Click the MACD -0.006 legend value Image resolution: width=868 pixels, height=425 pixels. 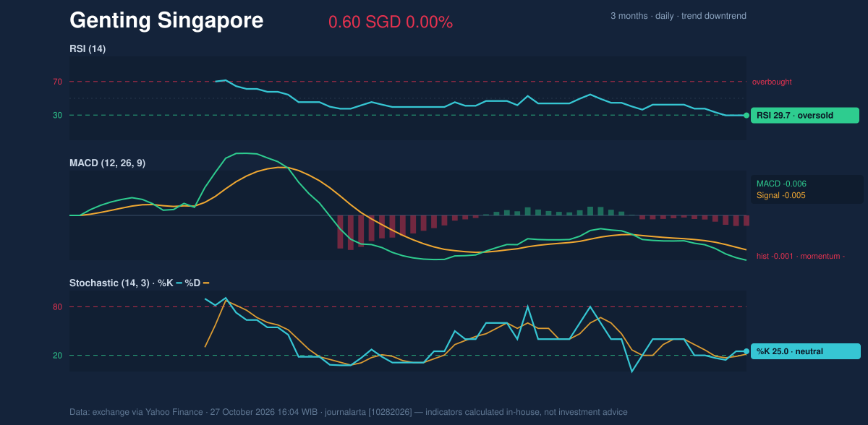[781, 184]
